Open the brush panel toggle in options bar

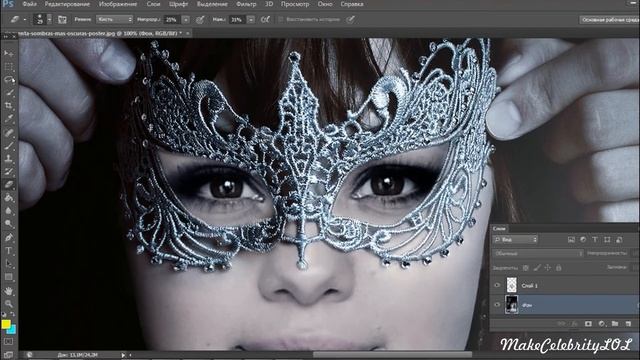[x=62, y=19]
